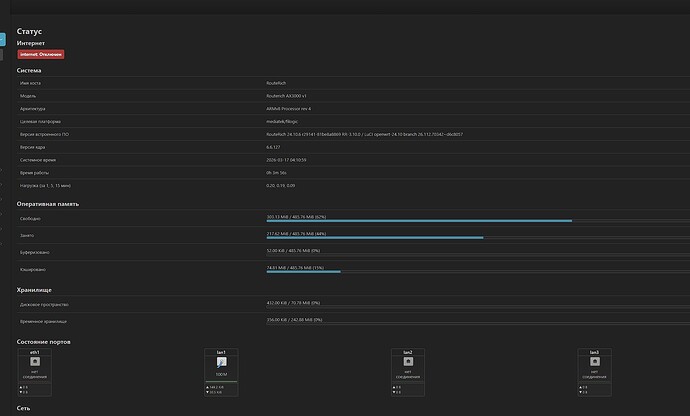The width and height of the screenshot is (690, 416).
Task: Click the '6.6.127' kernel version value
Action: pyautogui.click(x=273, y=147)
